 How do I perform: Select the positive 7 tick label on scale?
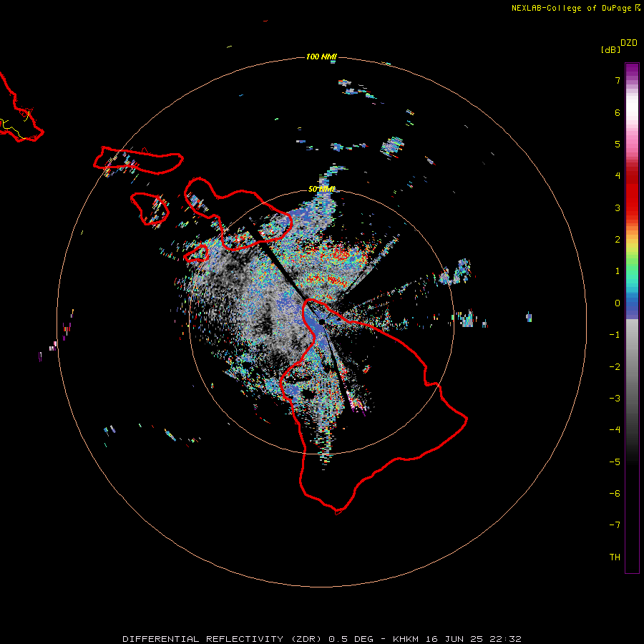click(617, 81)
